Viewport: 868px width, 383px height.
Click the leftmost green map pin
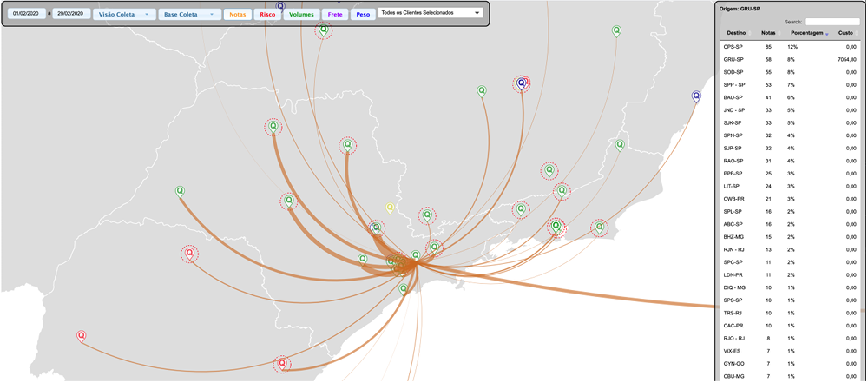click(x=180, y=190)
